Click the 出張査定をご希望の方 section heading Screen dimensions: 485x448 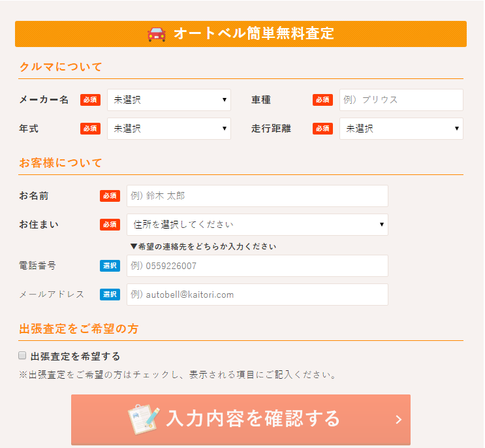point(78,328)
